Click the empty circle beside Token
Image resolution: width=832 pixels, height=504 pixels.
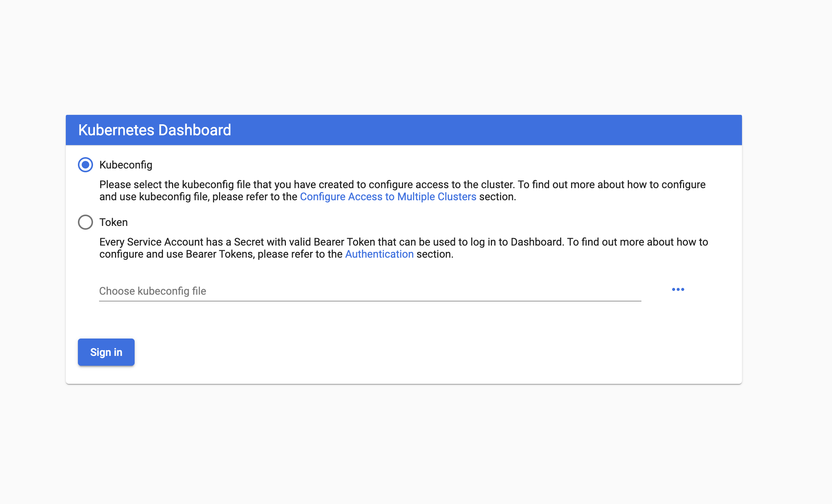click(x=85, y=222)
